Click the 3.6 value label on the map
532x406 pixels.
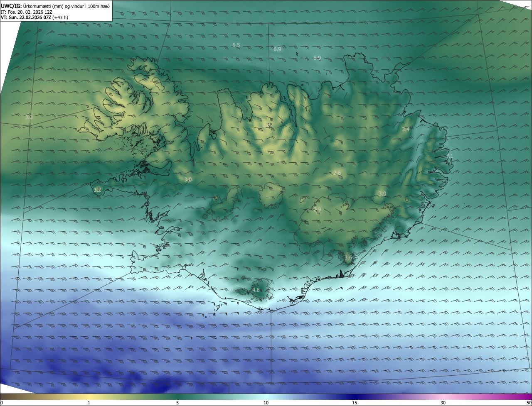click(348, 258)
